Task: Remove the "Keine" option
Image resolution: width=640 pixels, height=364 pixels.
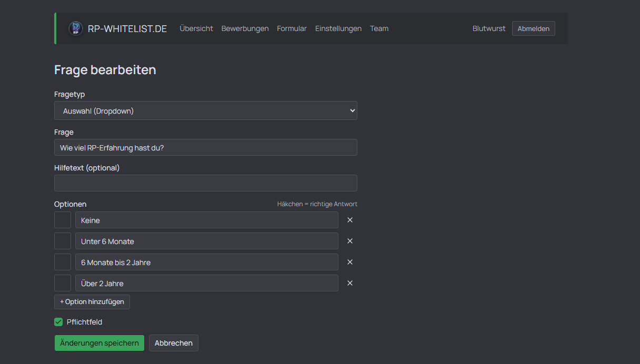Action: 350,220
